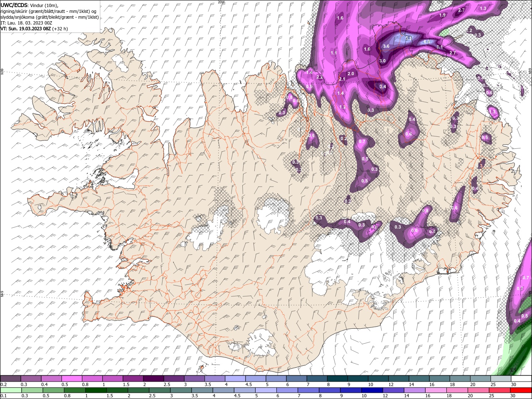Select bottom-row rain swatch labeled 1

tap(96, 390)
